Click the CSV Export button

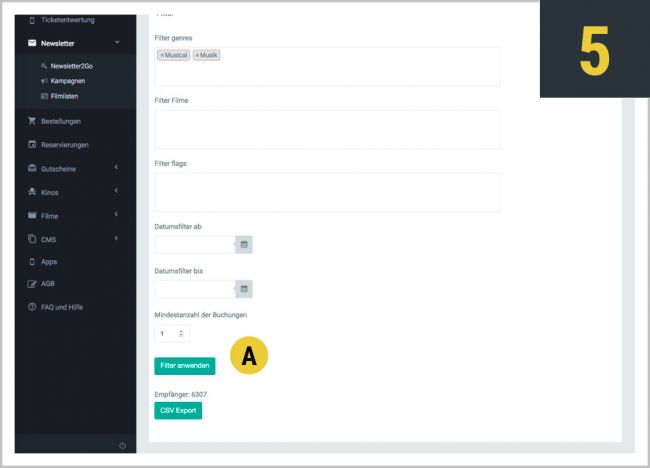pos(178,411)
